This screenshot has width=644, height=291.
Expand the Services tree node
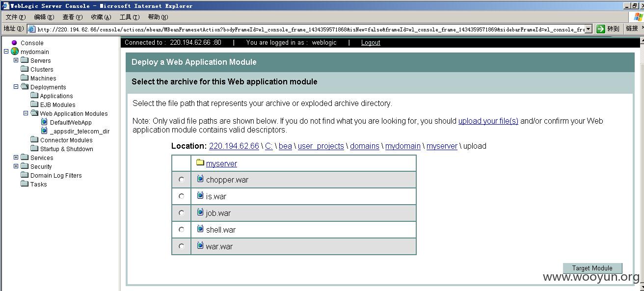(16, 158)
